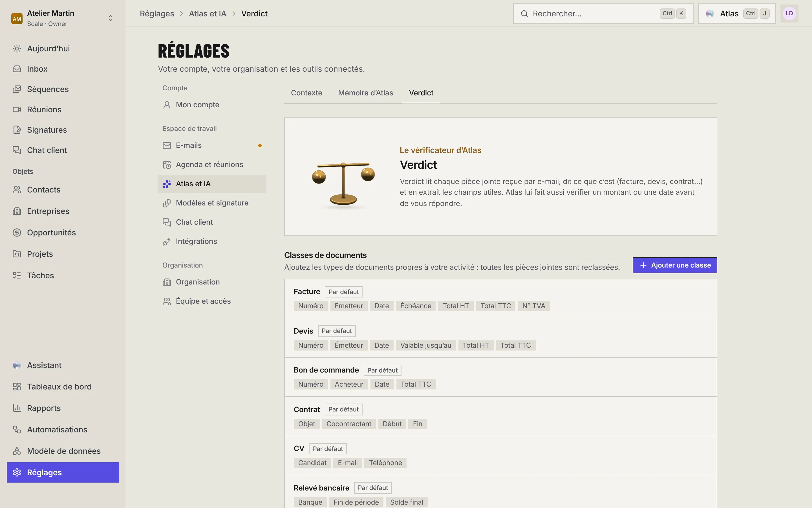Switch to the Mémoire d'Atlas tab
Viewport: 812px width, 508px height.
[x=365, y=93]
